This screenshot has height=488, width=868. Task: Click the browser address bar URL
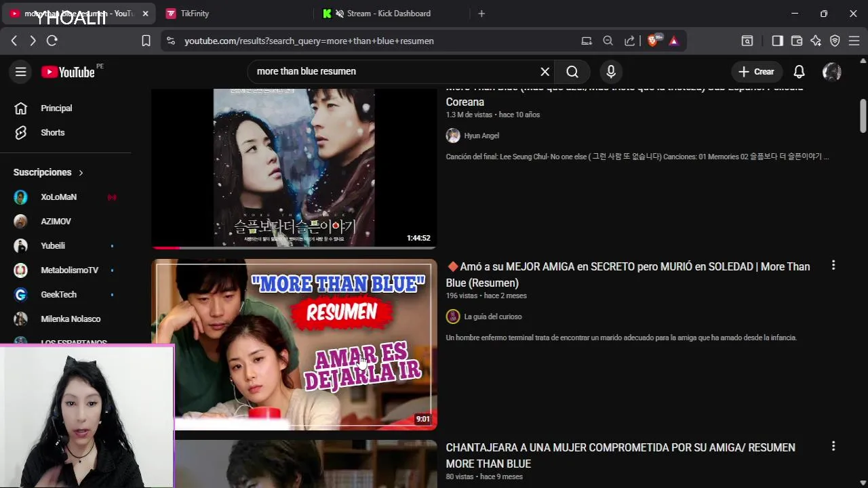[309, 41]
